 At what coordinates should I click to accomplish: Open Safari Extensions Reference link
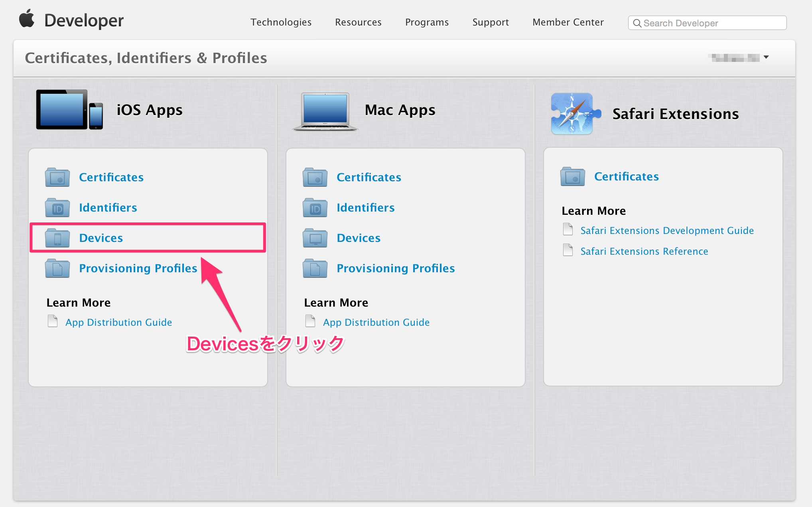coord(644,251)
